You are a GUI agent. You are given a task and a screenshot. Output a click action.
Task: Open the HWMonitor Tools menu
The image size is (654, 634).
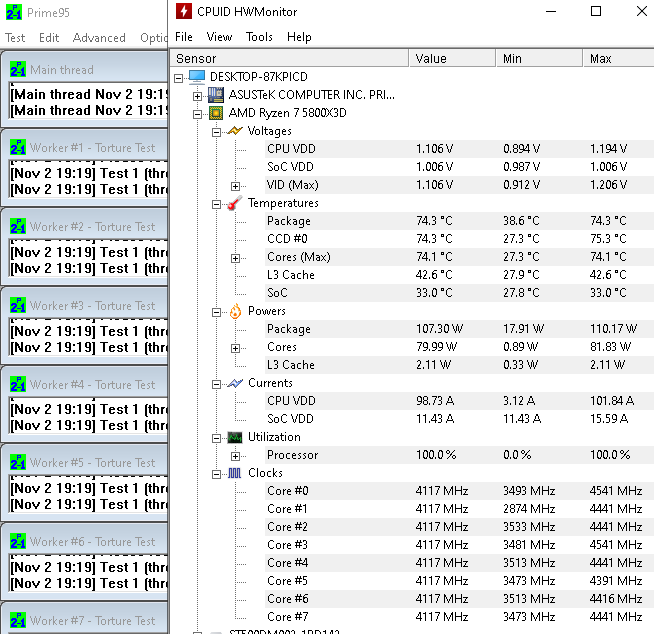[259, 37]
